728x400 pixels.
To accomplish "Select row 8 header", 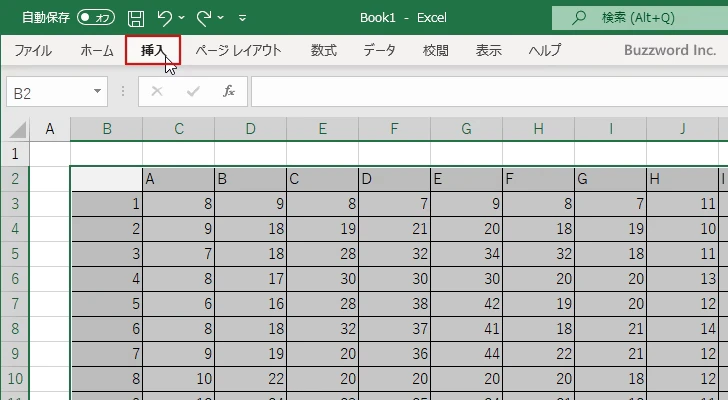I will [15, 329].
